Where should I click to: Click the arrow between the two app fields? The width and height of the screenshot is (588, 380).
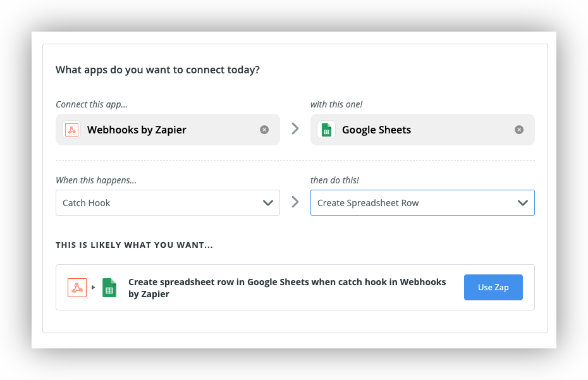[295, 129]
